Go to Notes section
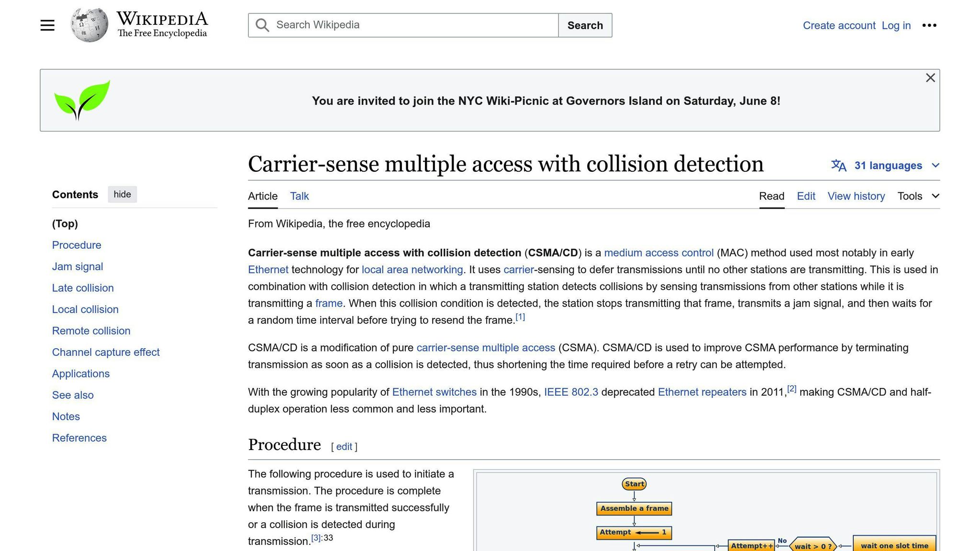Viewport: 980px width, 551px height. 66,417
